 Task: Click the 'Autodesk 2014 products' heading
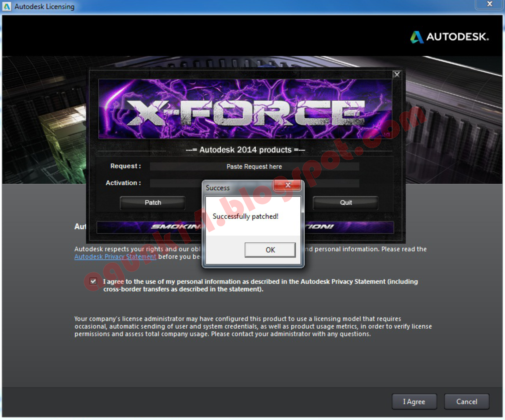click(x=245, y=150)
